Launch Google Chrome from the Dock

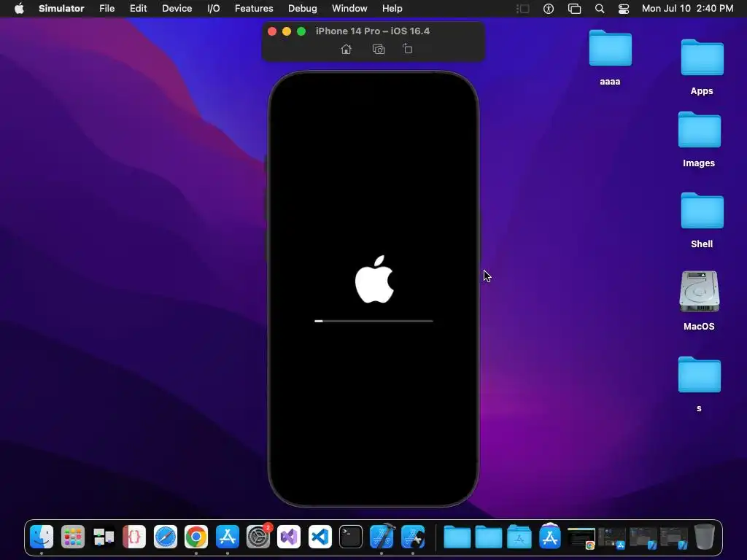196,537
